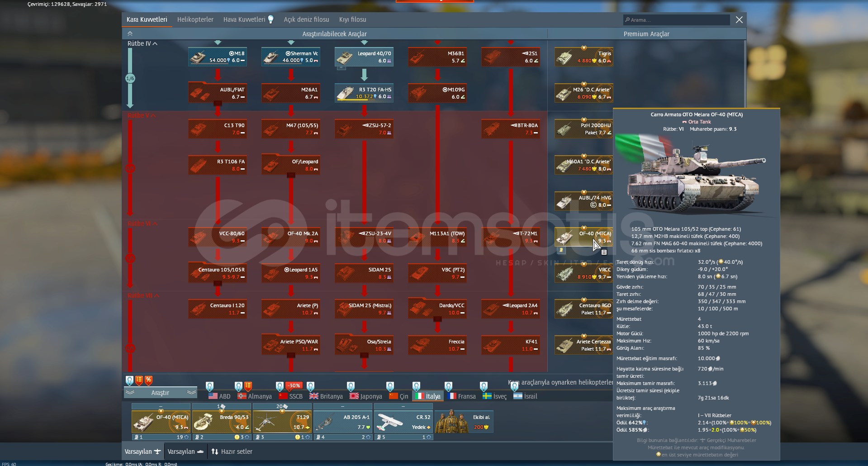Select premium Centauro RGO pack vehicle
The width and height of the screenshot is (868, 466).
coord(584,309)
